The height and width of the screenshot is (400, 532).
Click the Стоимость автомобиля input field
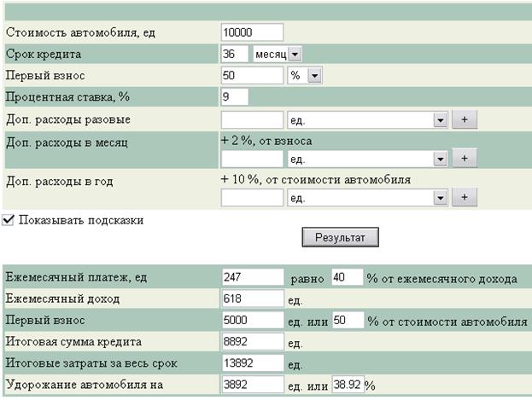click(x=251, y=32)
